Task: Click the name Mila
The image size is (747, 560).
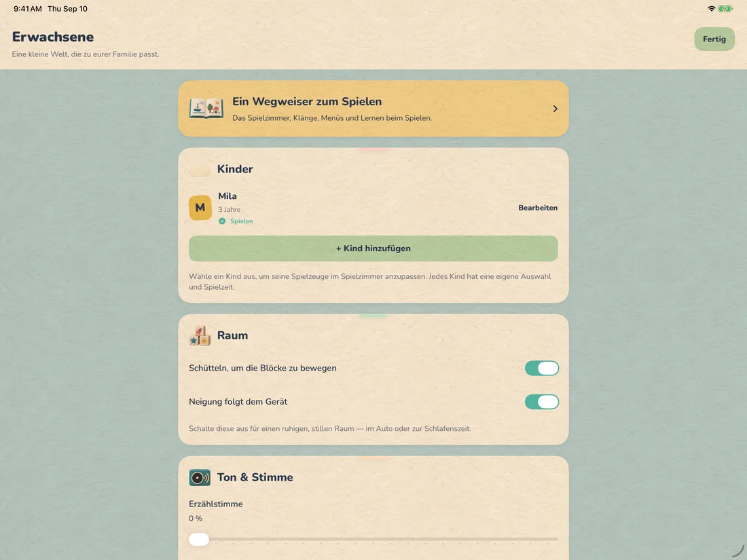Action: [x=227, y=195]
